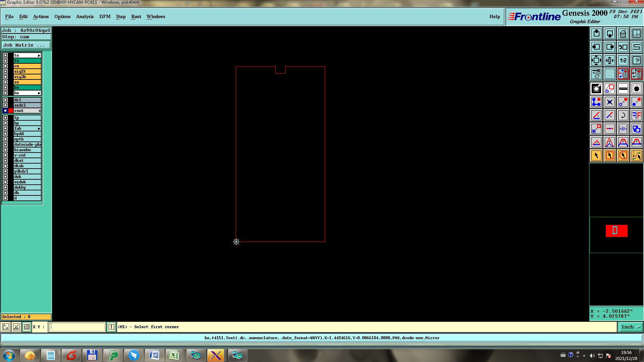Click the pan left arrow icon

tap(596, 47)
